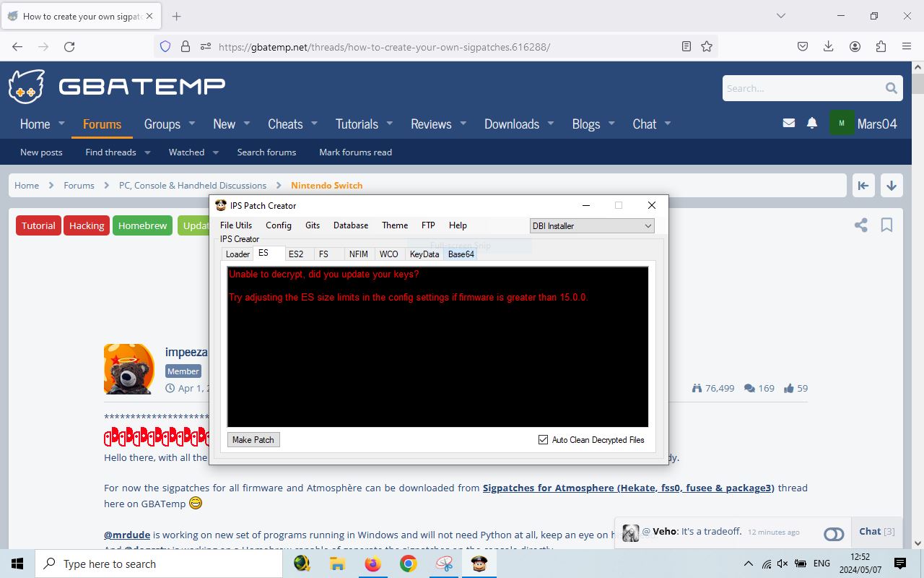Open the Firefox downloads panel
This screenshot has height=578, width=924.
click(829, 46)
